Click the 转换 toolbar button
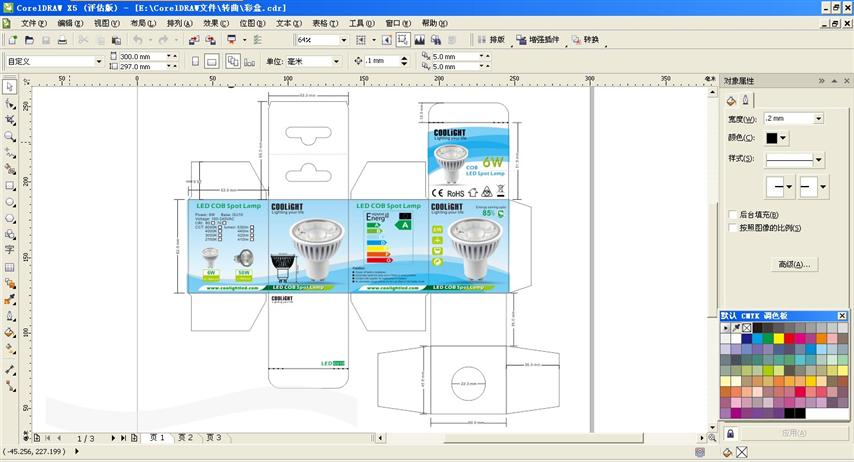The image size is (854, 462). [x=585, y=40]
